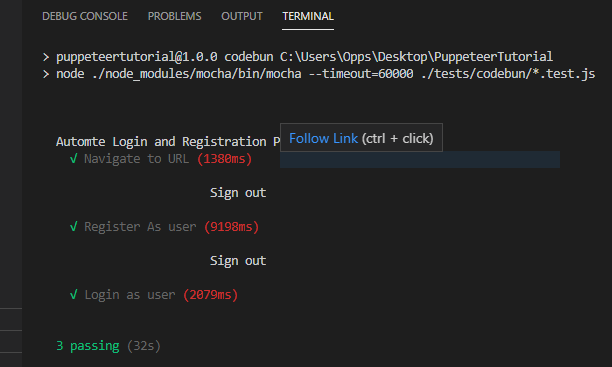
Task: Click the --timeout=60000 argument
Action: (x=361, y=74)
